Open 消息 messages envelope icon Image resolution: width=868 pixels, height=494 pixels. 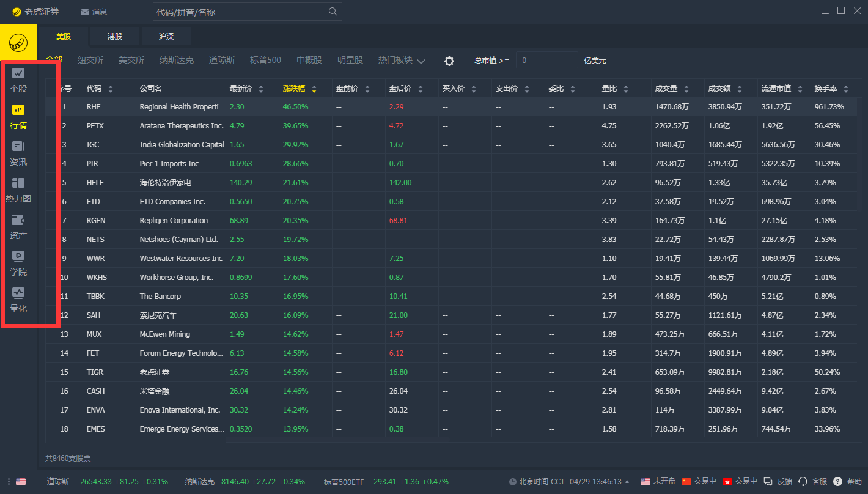pyautogui.click(x=84, y=12)
